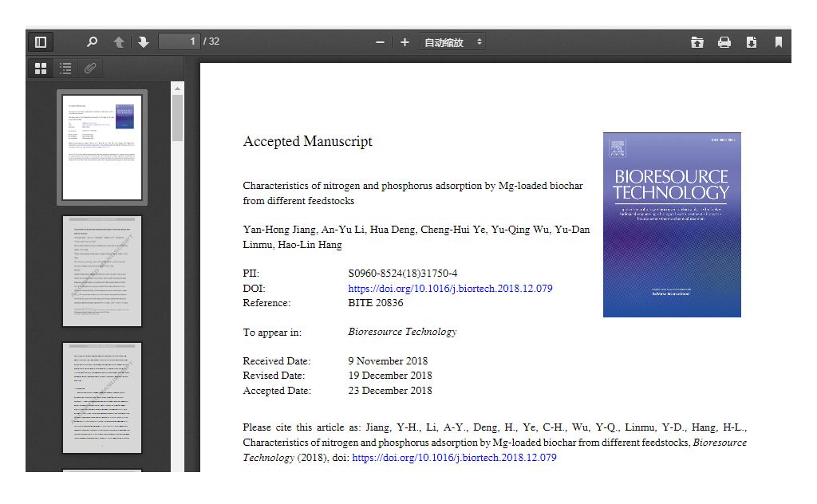This screenshot has height=504, width=817.
Task: Go to previous page arrow
Action: pos(119,42)
